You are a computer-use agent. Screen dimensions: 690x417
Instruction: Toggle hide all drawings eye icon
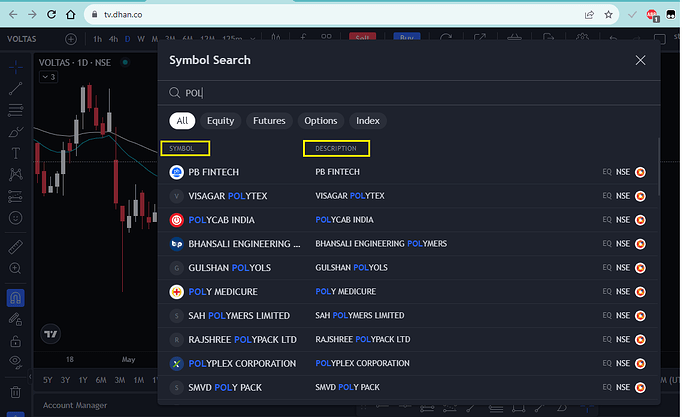point(15,362)
